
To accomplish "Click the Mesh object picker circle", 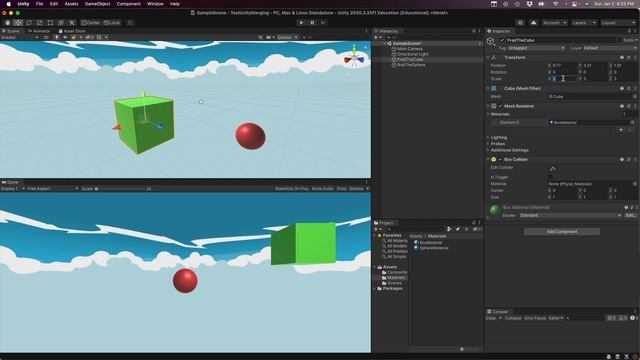I will 635,97.
